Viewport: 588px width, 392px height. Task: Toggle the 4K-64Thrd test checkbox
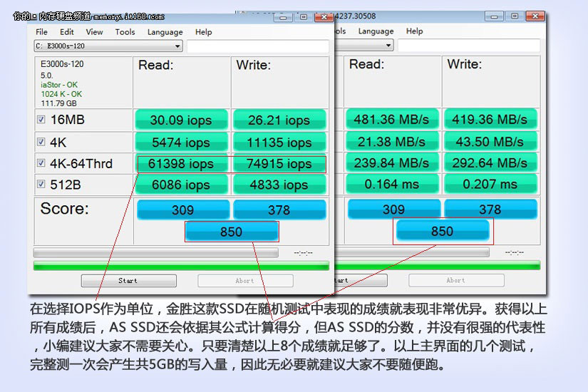(x=41, y=163)
